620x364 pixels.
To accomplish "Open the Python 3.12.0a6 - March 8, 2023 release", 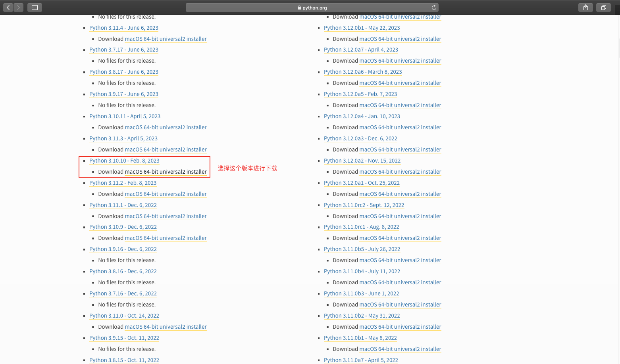I will coord(363,72).
